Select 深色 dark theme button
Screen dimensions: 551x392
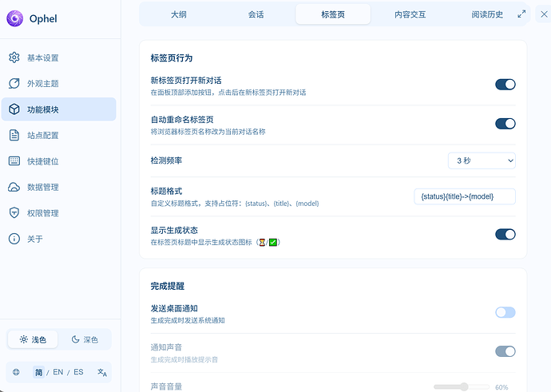(x=85, y=339)
